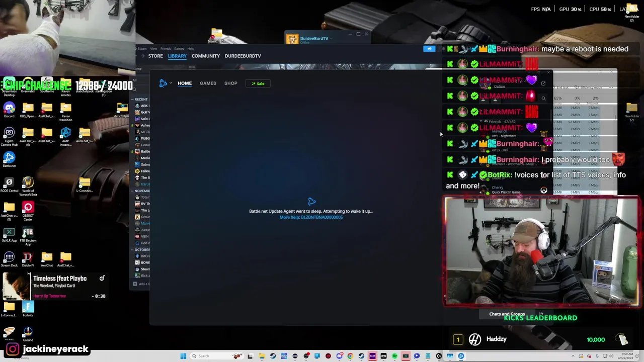Switch to Battle.net SHOP tab
This screenshot has width=644, height=362.
[x=230, y=83]
